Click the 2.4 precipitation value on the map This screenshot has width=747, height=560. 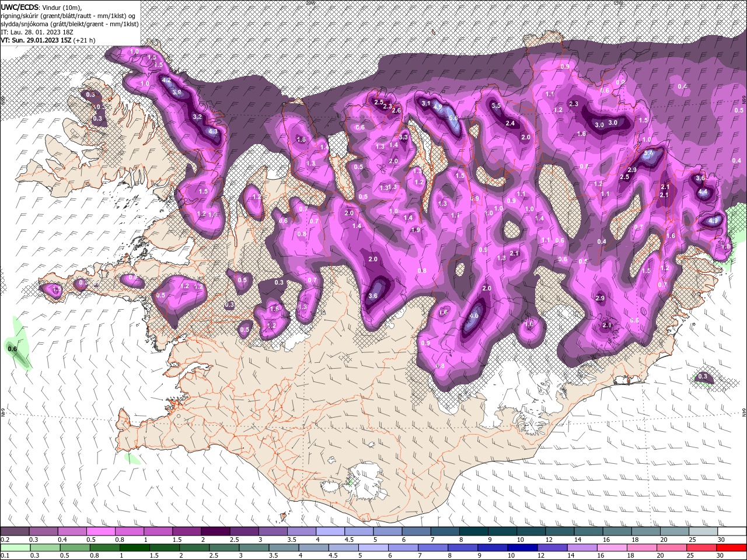point(510,123)
